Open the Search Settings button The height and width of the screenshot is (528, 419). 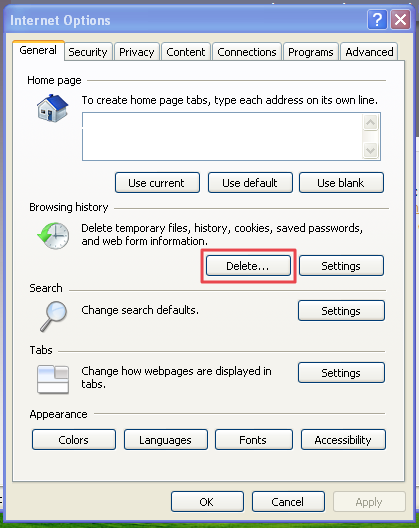(341, 310)
